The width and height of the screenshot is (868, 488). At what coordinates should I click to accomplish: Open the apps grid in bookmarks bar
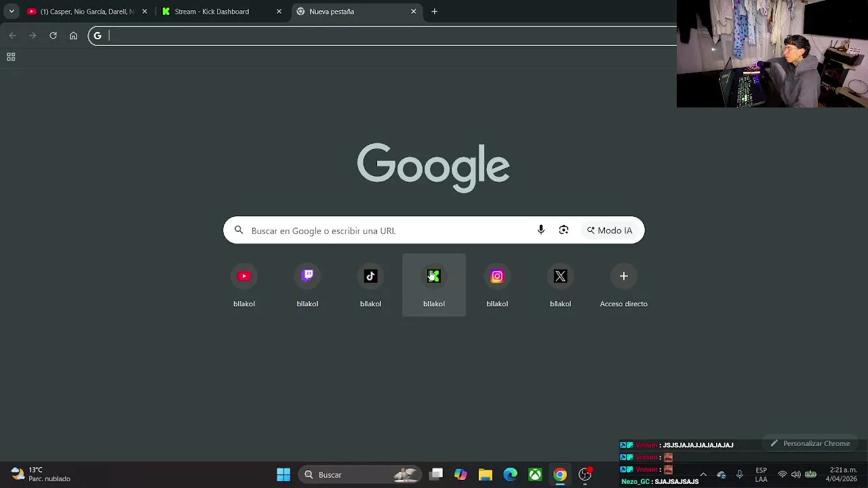tap(11, 57)
